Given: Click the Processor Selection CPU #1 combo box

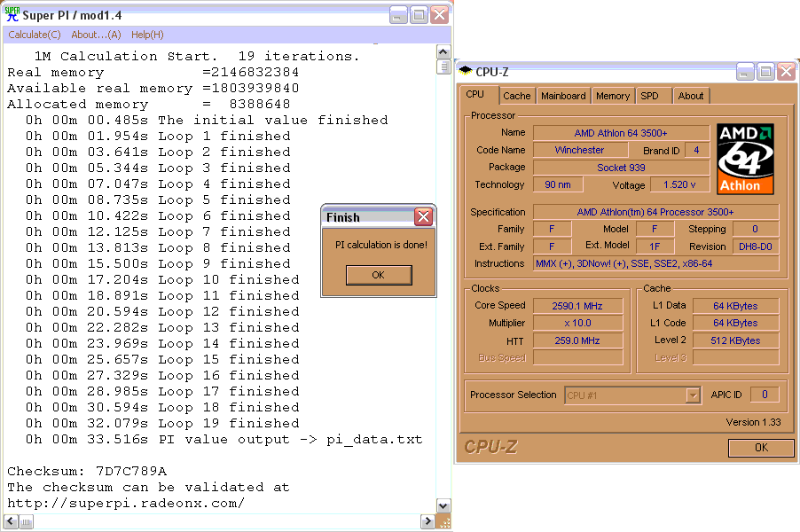Looking at the screenshot, I should [632, 395].
